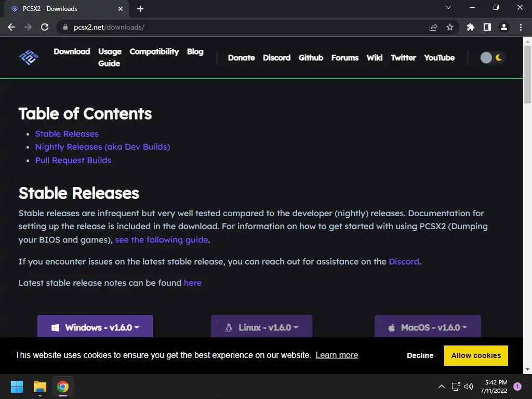Open the Forums nav link
The image size is (532, 399).
pyautogui.click(x=345, y=58)
